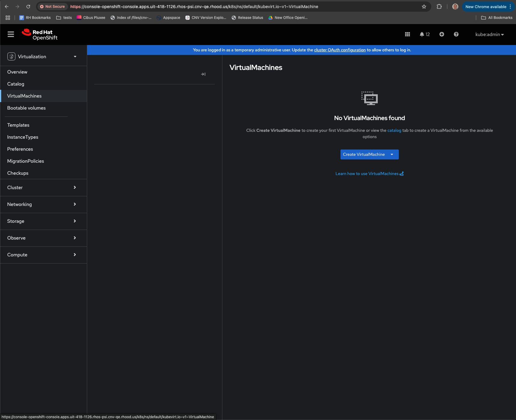Open the Cibus Pluxee bookmark
Screen dimensions: 516x420
(x=91, y=18)
